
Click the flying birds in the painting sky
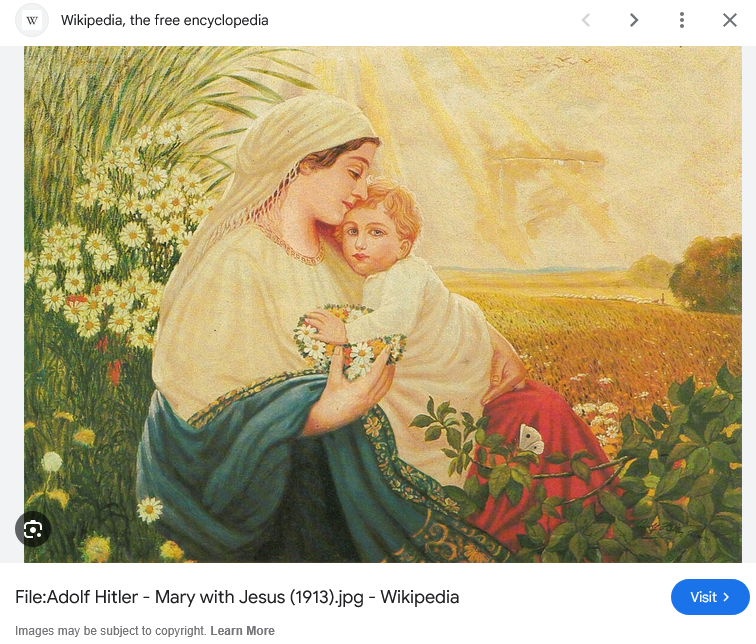(x=567, y=61)
